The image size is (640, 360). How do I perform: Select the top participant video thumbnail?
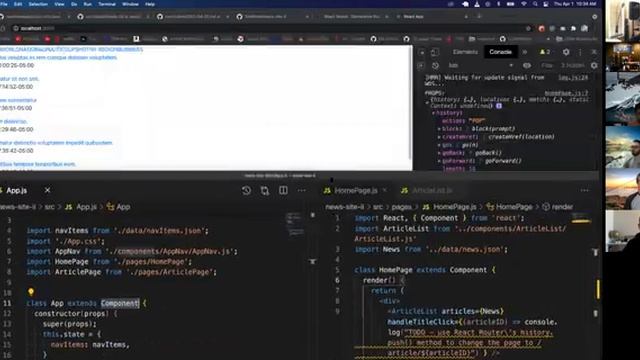point(622,21)
